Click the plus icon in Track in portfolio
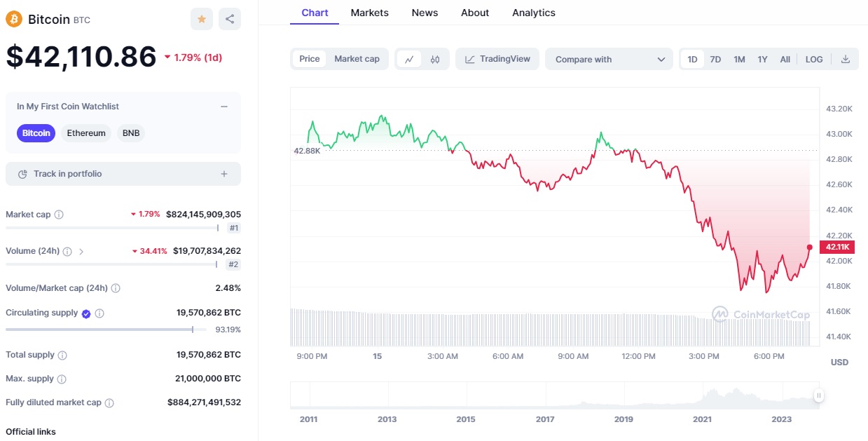 click(224, 174)
